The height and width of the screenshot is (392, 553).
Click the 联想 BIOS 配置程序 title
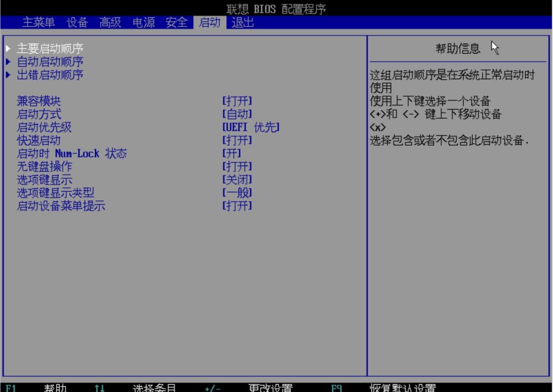[276, 9]
